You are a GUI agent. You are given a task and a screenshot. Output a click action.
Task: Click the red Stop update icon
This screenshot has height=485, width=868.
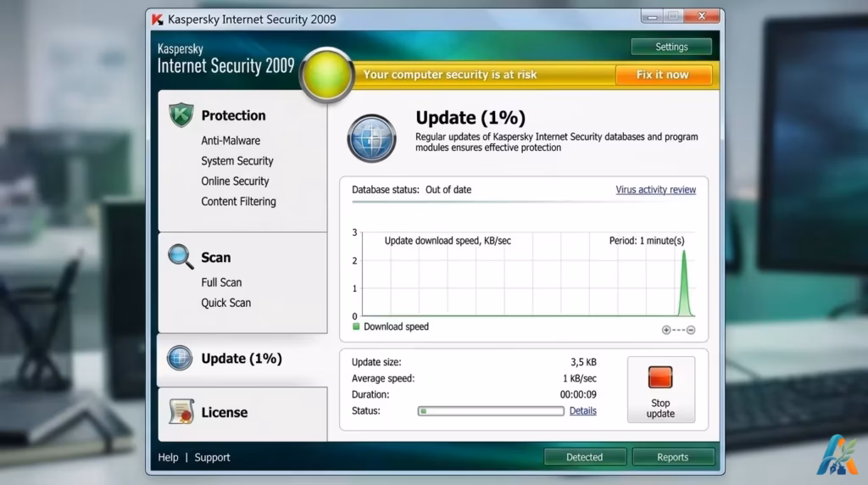[659, 377]
